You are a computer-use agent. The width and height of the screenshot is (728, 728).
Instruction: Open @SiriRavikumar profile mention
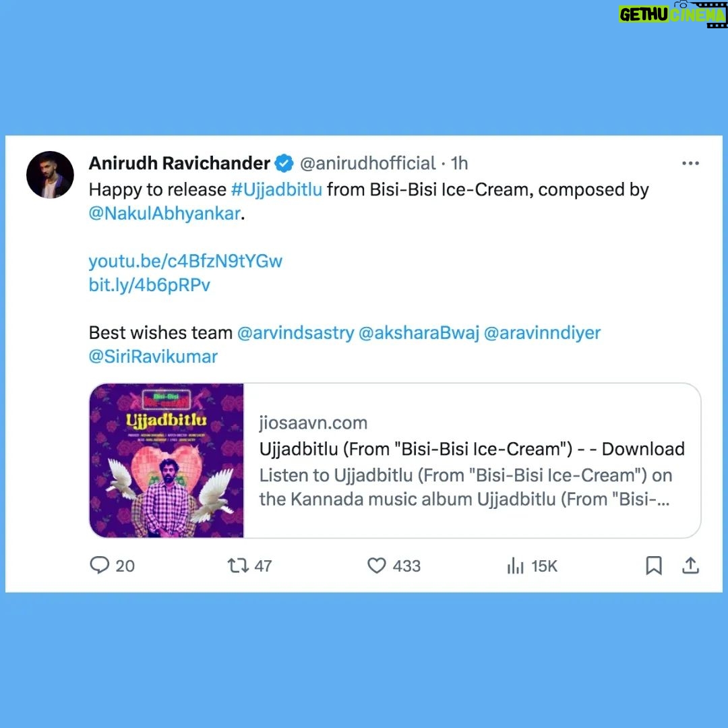(x=153, y=356)
